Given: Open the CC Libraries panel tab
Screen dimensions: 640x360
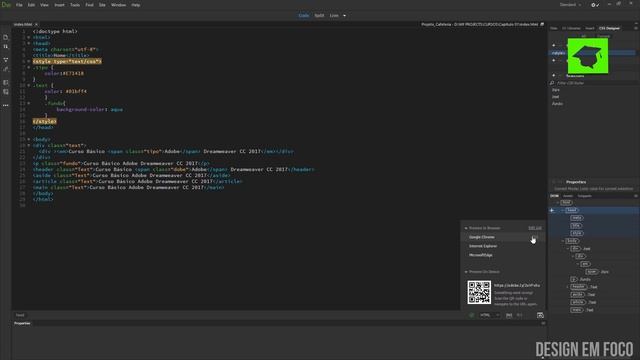Looking at the screenshot, I should coord(571,28).
